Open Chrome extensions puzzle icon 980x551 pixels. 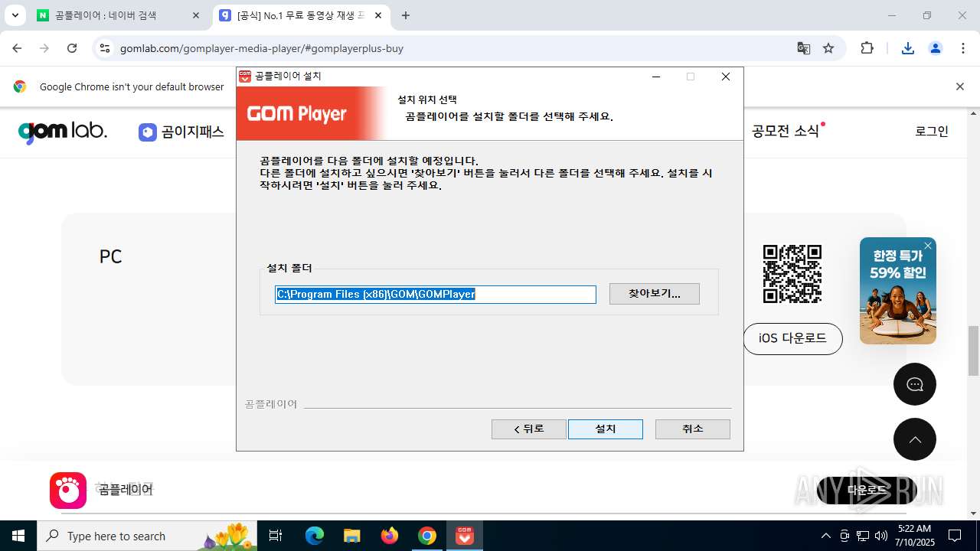[867, 48]
